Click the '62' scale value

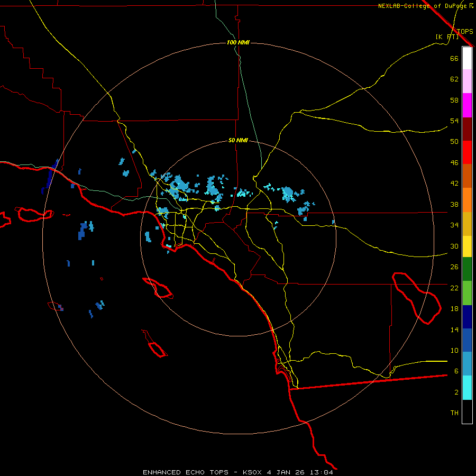(x=454, y=79)
